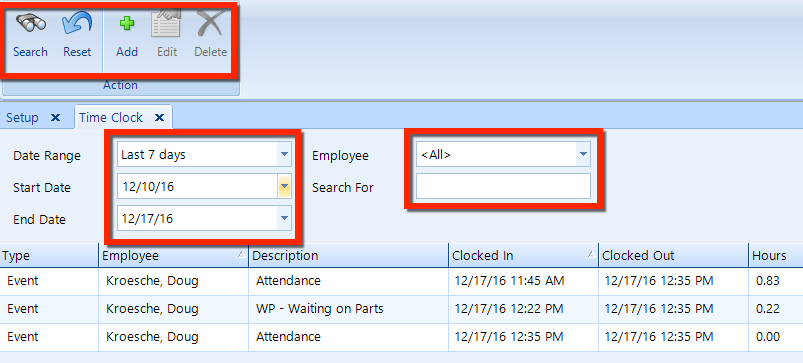The width and height of the screenshot is (803, 363).
Task: Select the WP - Waiting on Parts cell
Action: click(348, 309)
